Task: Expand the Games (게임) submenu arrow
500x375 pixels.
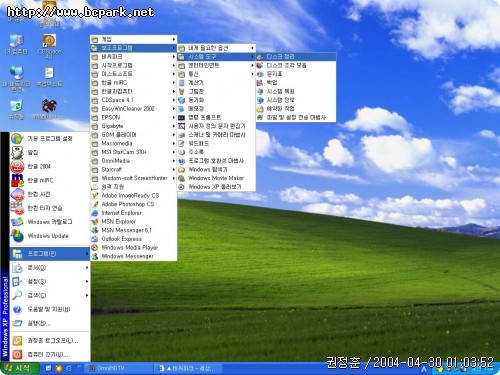Action: (x=174, y=39)
